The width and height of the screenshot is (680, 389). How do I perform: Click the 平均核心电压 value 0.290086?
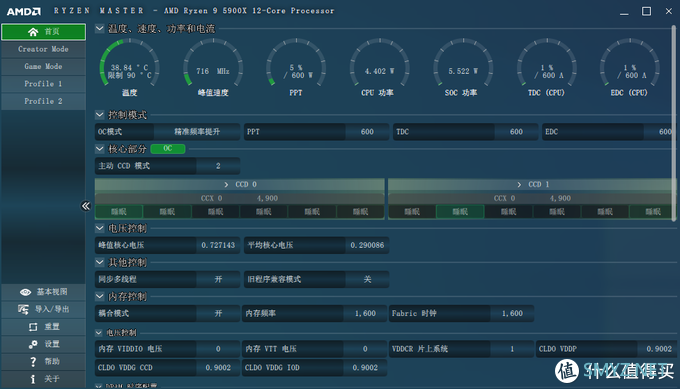click(367, 245)
